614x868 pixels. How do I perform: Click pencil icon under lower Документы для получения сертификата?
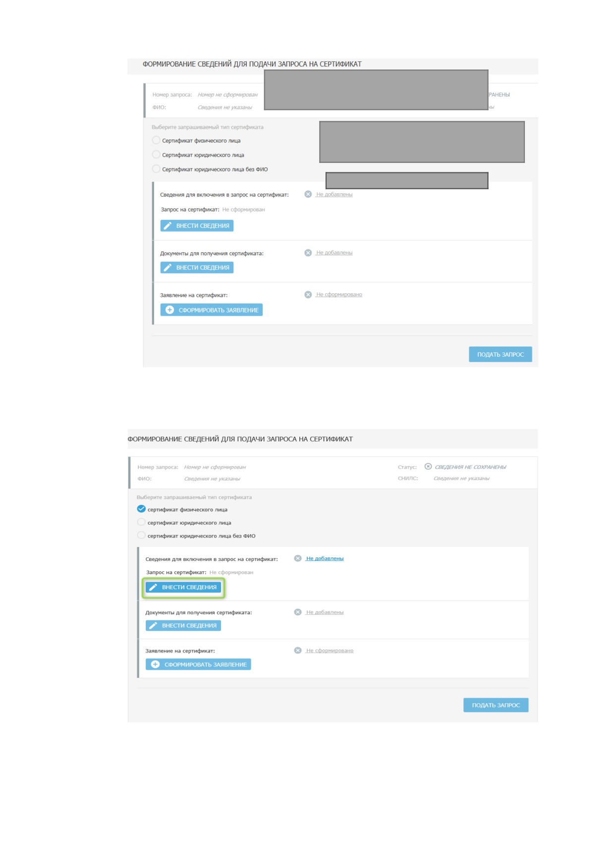coord(153,625)
